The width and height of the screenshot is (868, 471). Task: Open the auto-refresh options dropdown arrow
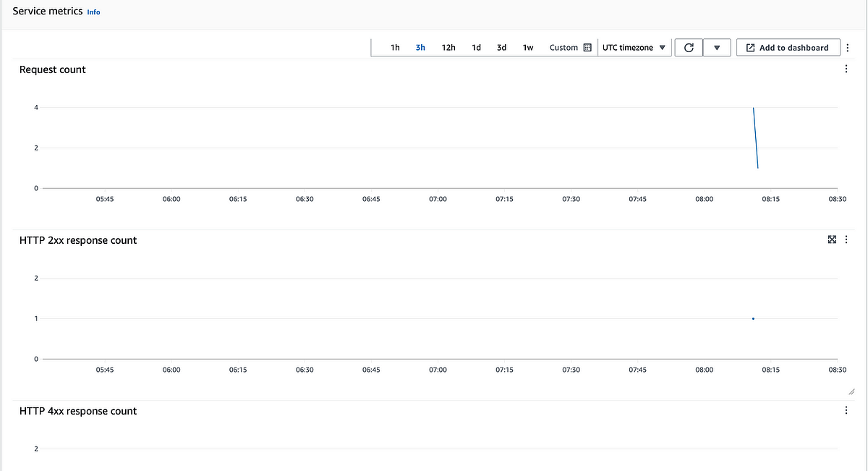point(717,47)
